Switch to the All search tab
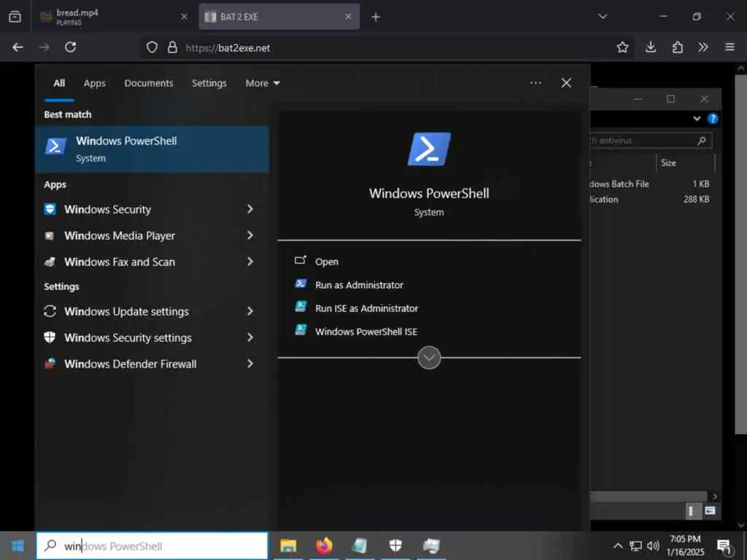747x560 pixels. [59, 83]
